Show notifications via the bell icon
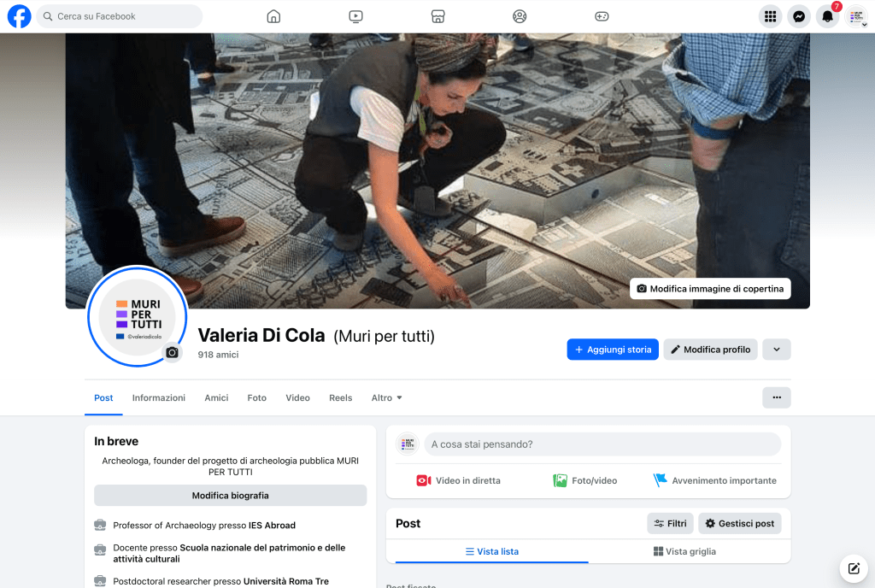 (x=827, y=16)
